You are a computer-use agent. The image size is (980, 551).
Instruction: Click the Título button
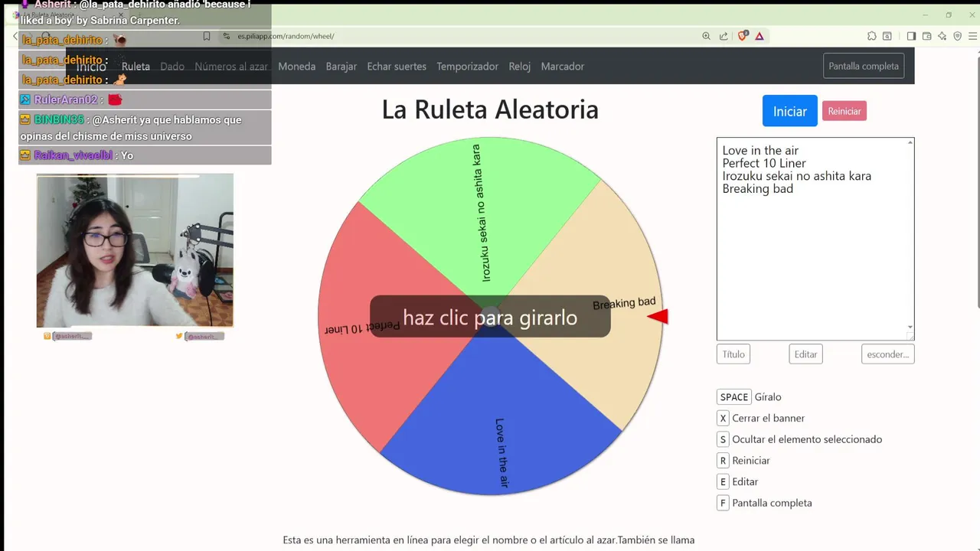tap(733, 354)
